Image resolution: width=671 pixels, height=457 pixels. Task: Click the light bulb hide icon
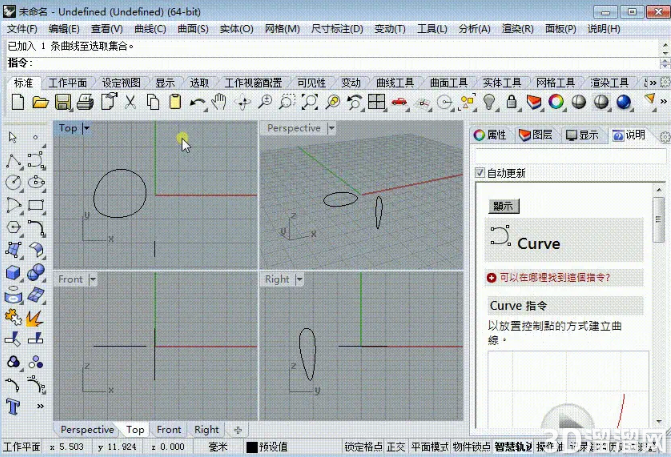pyautogui.click(x=489, y=102)
